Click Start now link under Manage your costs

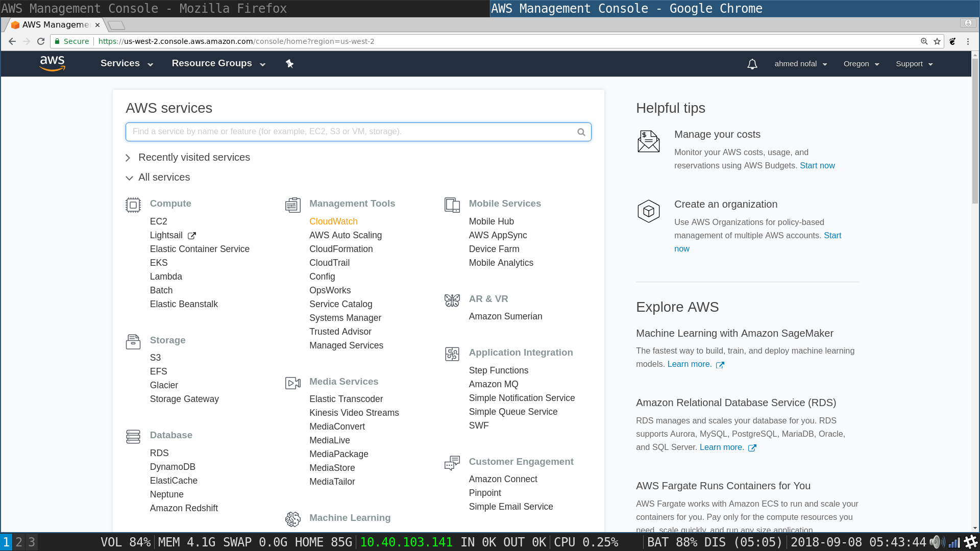817,166
